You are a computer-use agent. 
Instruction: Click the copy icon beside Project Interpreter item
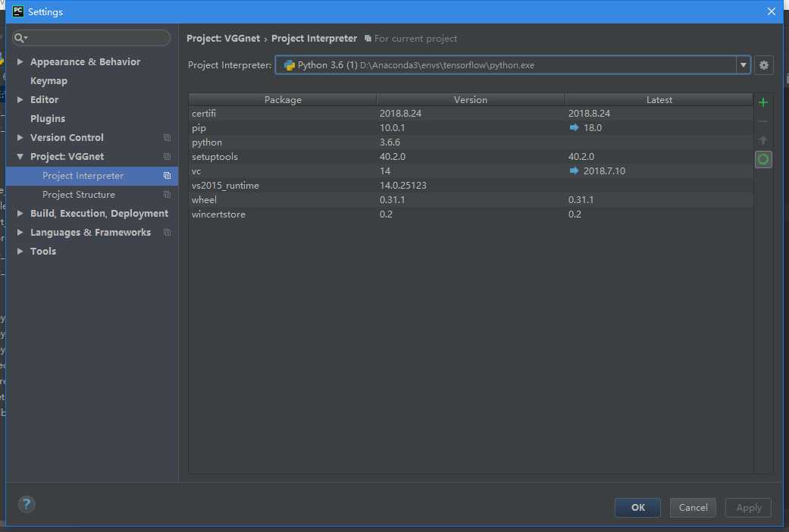pyautogui.click(x=167, y=176)
